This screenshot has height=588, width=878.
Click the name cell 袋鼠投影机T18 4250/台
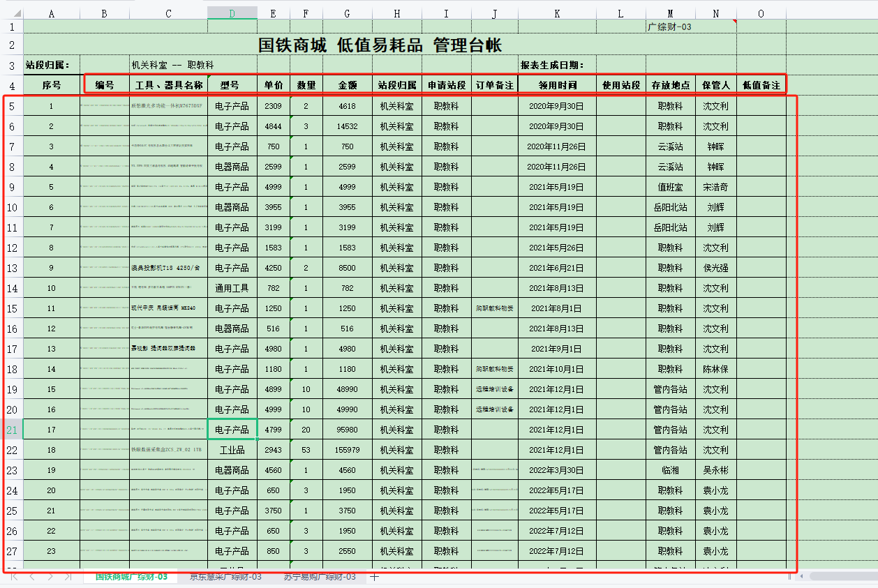(169, 268)
